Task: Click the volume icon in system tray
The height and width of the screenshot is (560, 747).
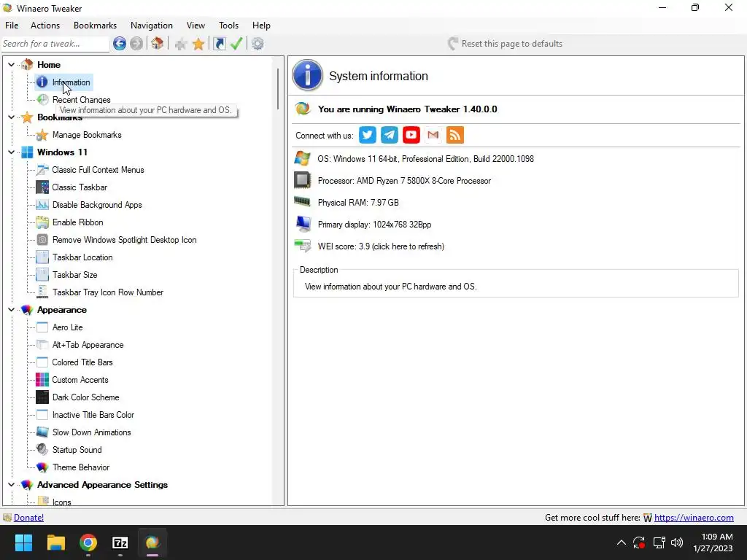Action: pos(676,542)
